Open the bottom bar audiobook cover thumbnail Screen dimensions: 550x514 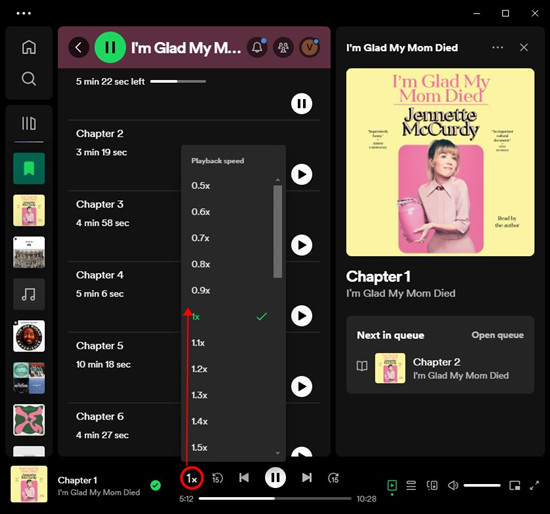29,484
